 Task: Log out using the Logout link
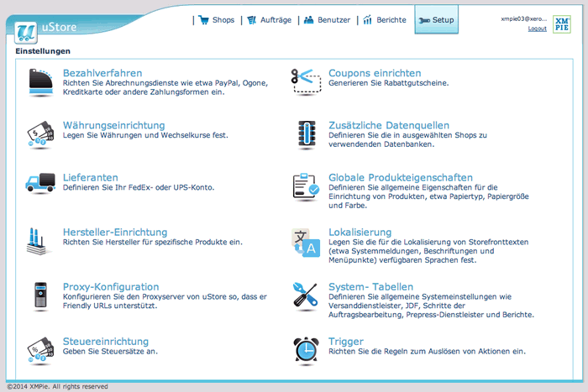tap(537, 29)
